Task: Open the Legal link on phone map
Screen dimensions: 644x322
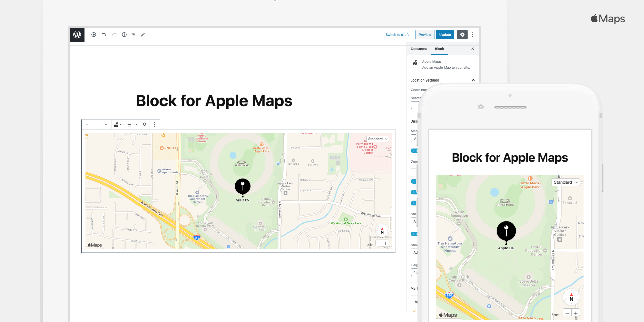Action: [x=555, y=315]
